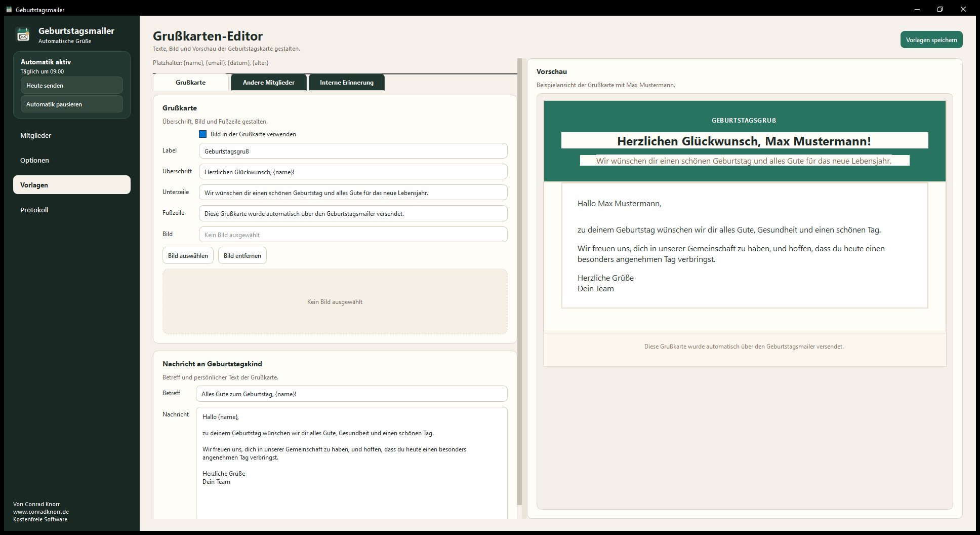
Task: Toggle 'Bild in der Grußkarte verwenden' checkbox
Action: point(202,134)
